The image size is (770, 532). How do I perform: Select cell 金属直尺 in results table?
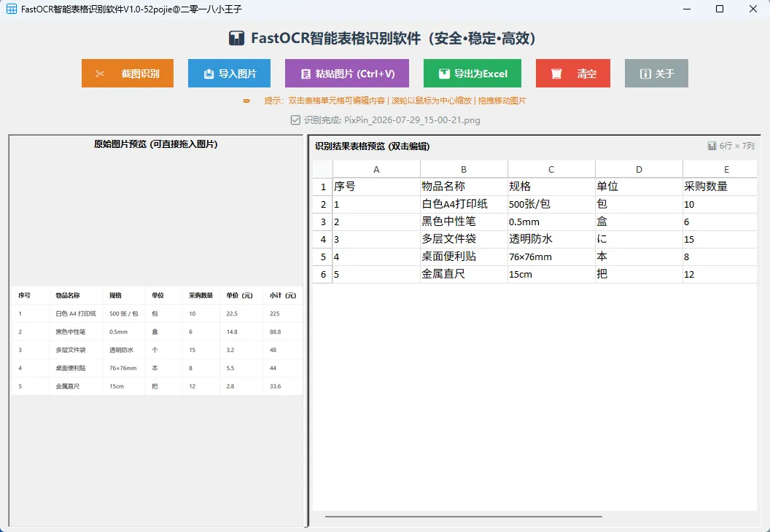point(464,274)
